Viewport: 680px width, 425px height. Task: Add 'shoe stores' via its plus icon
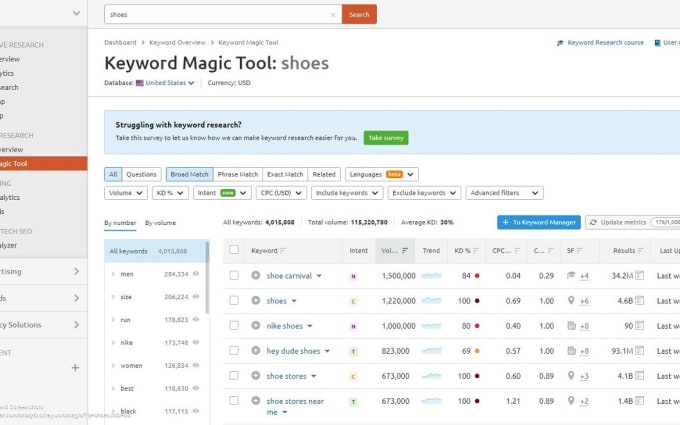[x=255, y=376]
